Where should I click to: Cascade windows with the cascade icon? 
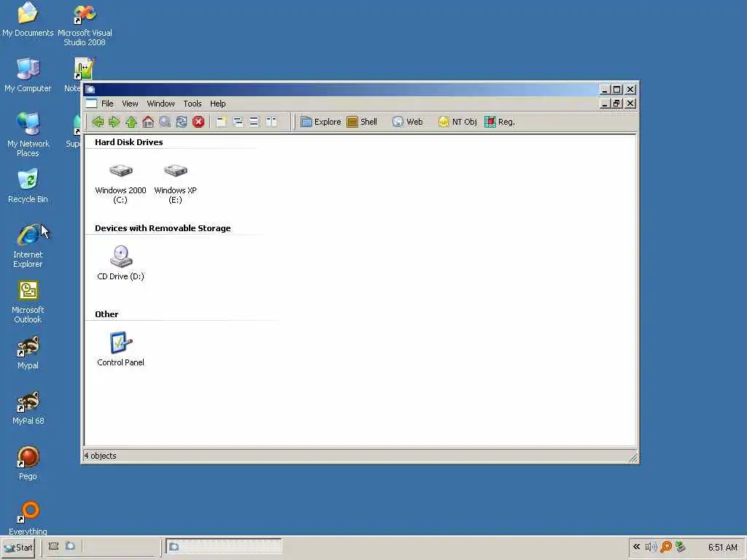coord(238,122)
